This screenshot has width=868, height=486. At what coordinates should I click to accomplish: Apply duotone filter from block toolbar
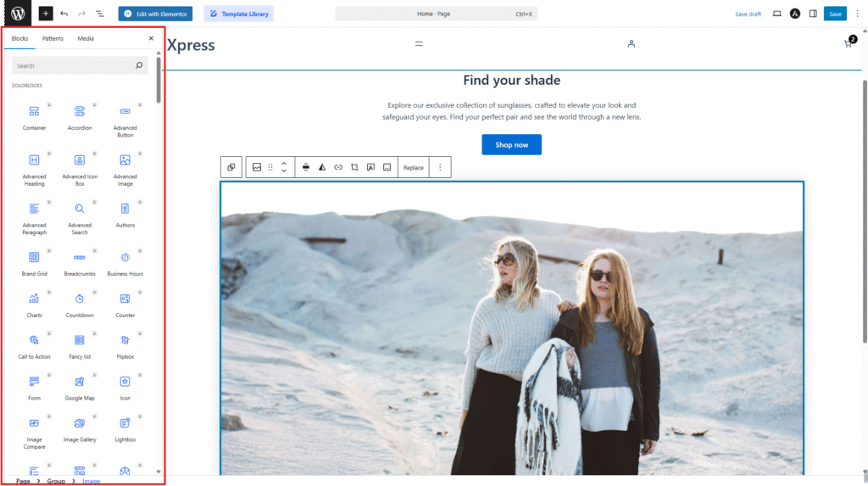coord(322,167)
